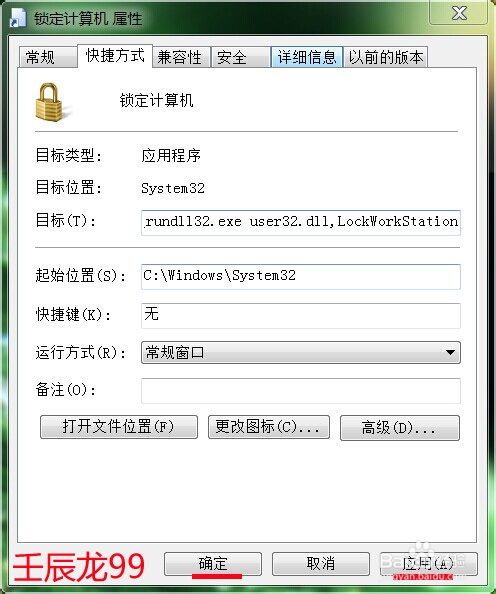Expand the 运行方式 dropdown 常规窗口

301,352
